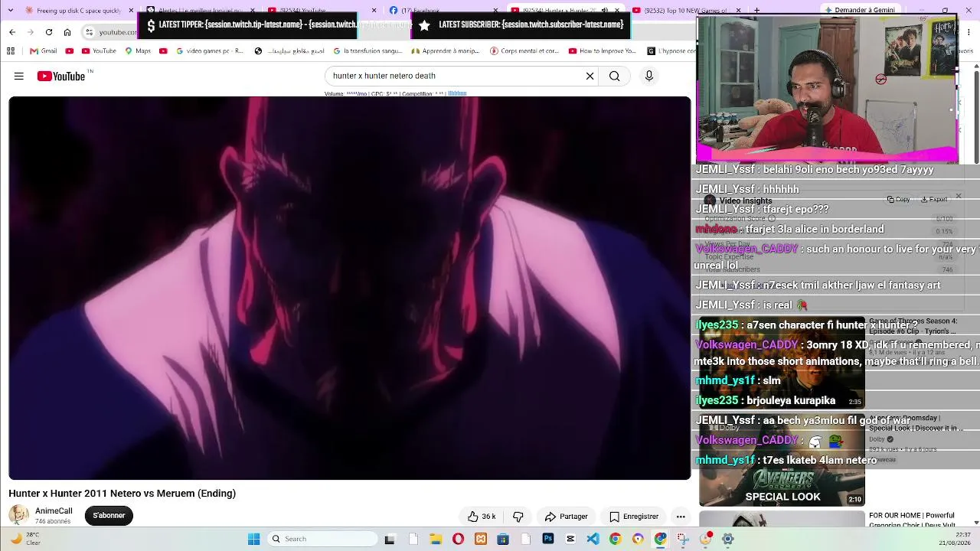The width and height of the screenshot is (980, 551).
Task: Export the Video Insights data
Action: (x=934, y=200)
